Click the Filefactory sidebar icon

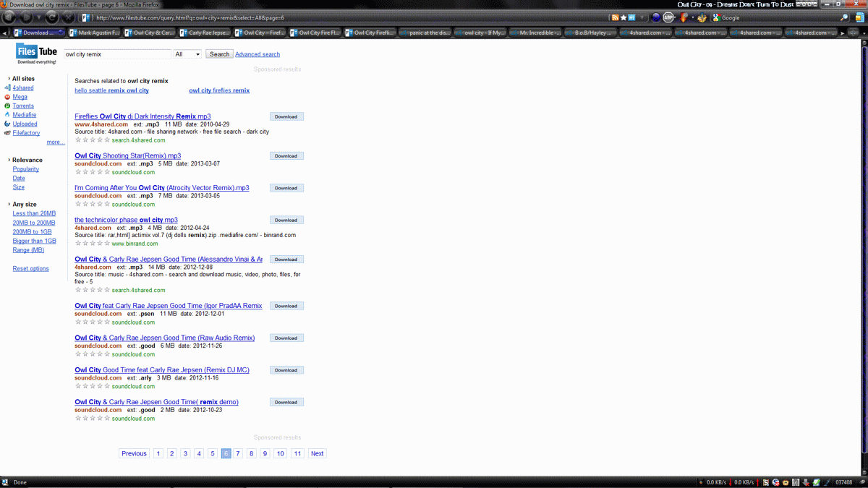coord(7,133)
